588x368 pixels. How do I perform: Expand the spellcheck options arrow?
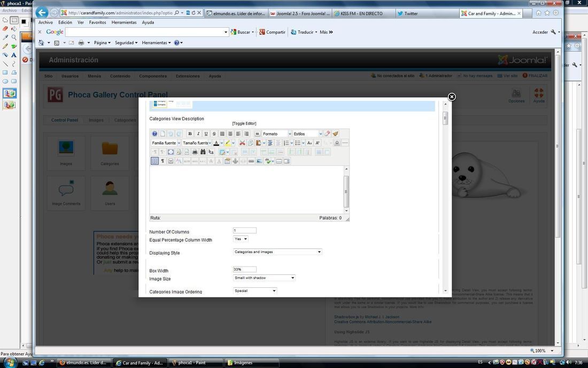273,161
